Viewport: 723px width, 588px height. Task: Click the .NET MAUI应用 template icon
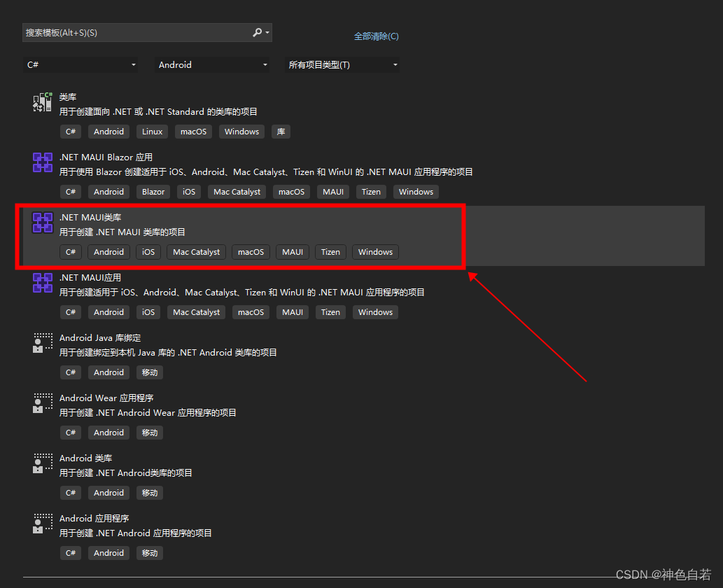point(43,283)
